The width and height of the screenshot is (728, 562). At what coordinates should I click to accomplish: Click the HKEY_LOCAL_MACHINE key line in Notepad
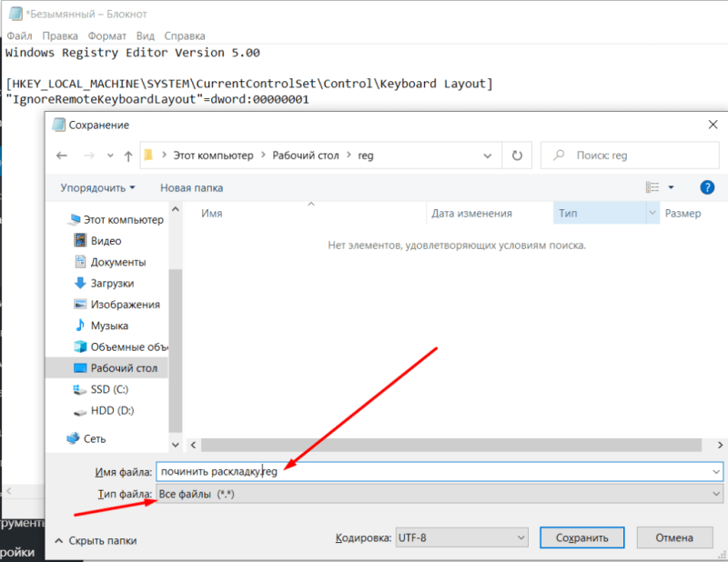tap(248, 84)
